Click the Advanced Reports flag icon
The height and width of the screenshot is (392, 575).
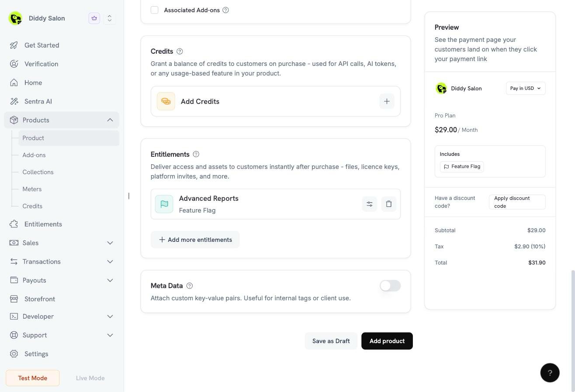164,204
